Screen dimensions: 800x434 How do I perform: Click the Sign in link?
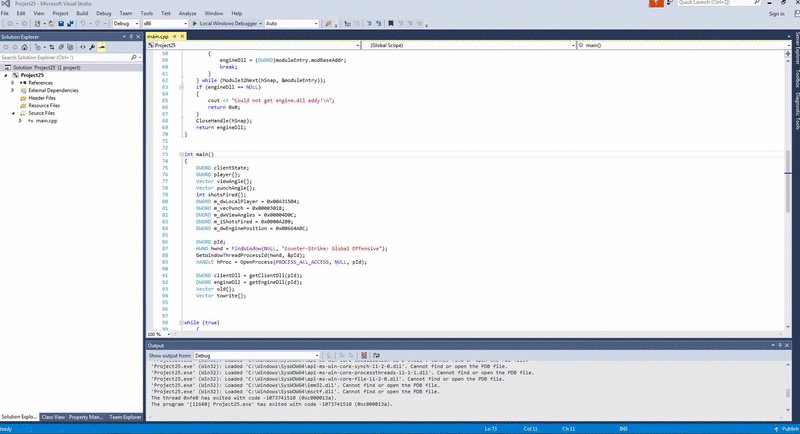coord(776,13)
